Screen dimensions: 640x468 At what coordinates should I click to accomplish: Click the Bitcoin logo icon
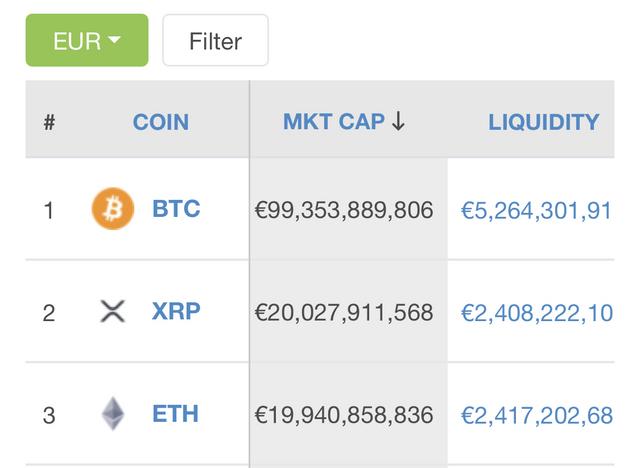[x=113, y=208]
